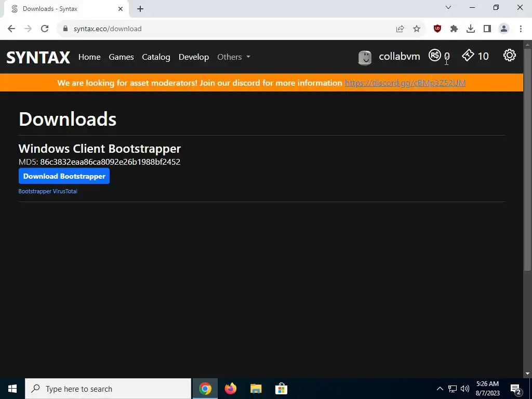Open the collabvm avatar thumbnail
The width and height of the screenshot is (532, 399).
click(x=365, y=57)
